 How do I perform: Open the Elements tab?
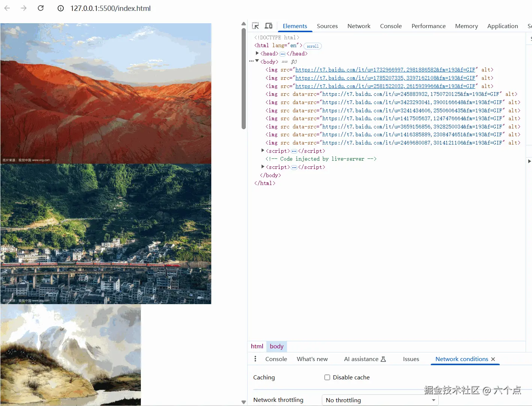pos(295,26)
